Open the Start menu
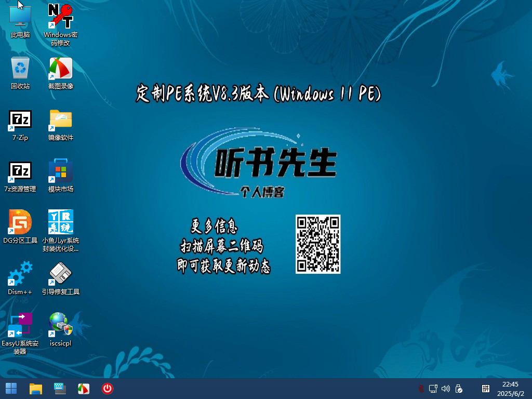532x399 pixels. click(11, 389)
